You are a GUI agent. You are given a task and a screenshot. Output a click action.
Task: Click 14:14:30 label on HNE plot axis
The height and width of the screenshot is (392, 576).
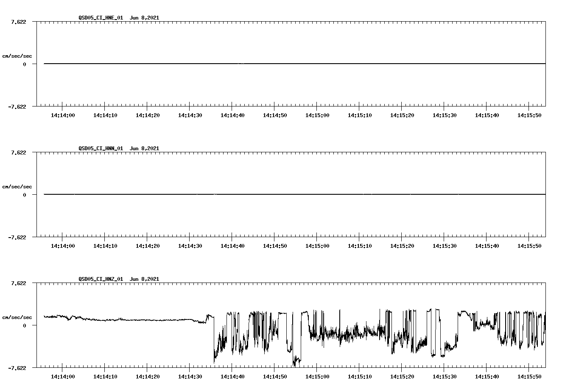pos(190,115)
